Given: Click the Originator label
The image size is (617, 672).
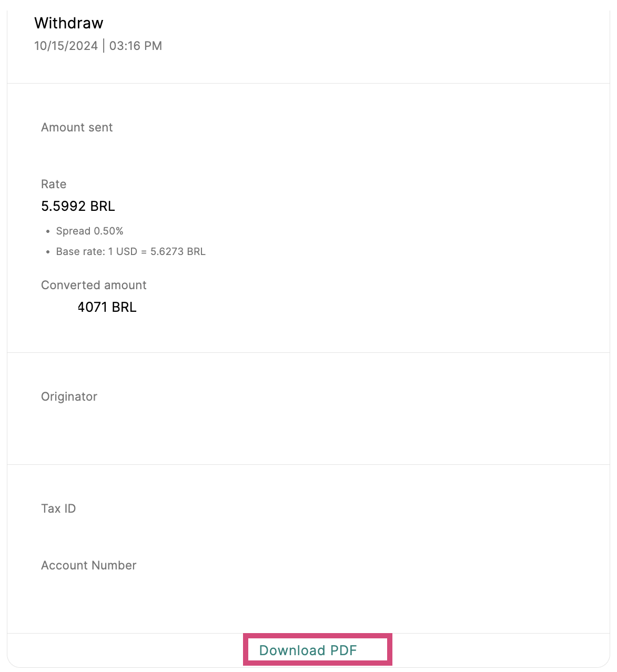Looking at the screenshot, I should click(69, 396).
